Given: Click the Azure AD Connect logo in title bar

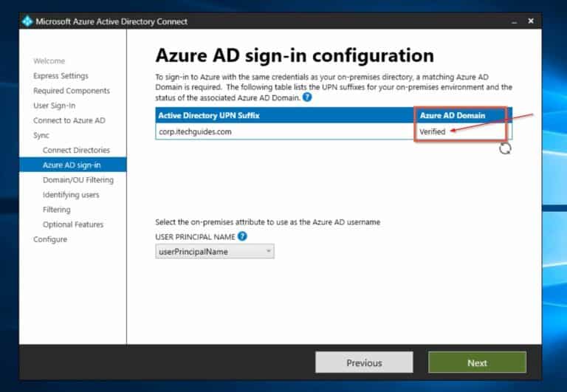Looking at the screenshot, I should tap(27, 21).
